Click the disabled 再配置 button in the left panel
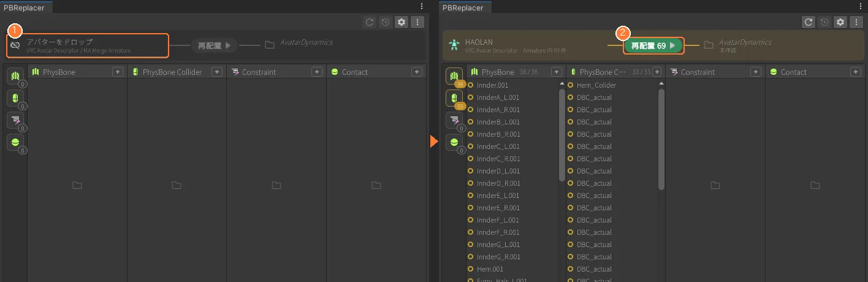Viewport: 868px width, 282px height. tap(214, 45)
